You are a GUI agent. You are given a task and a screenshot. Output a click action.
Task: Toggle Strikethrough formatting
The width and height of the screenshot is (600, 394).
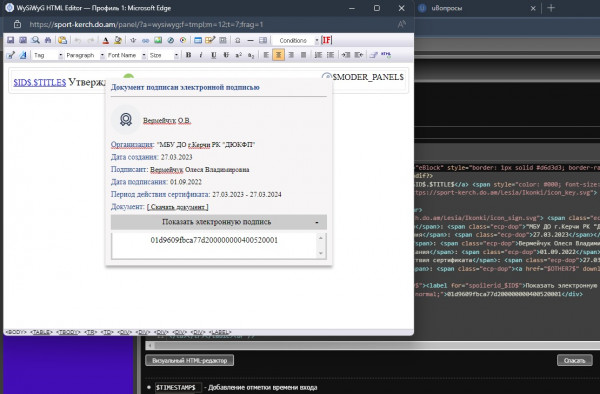(x=226, y=55)
